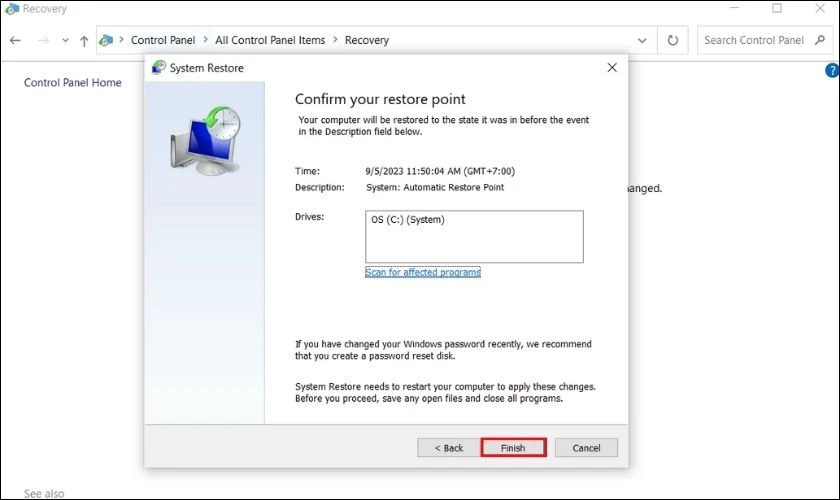The height and width of the screenshot is (500, 840).
Task: Select OS (C:) (System) drive entry
Action: [408, 220]
